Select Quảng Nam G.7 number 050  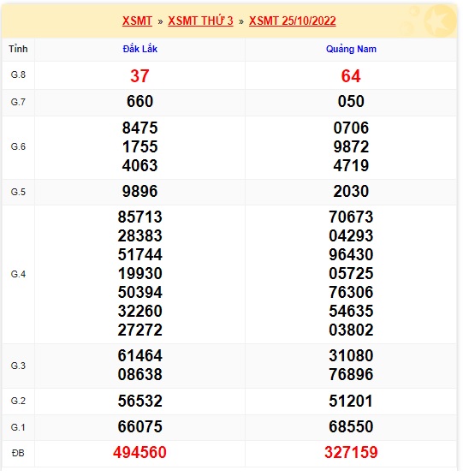351,101
